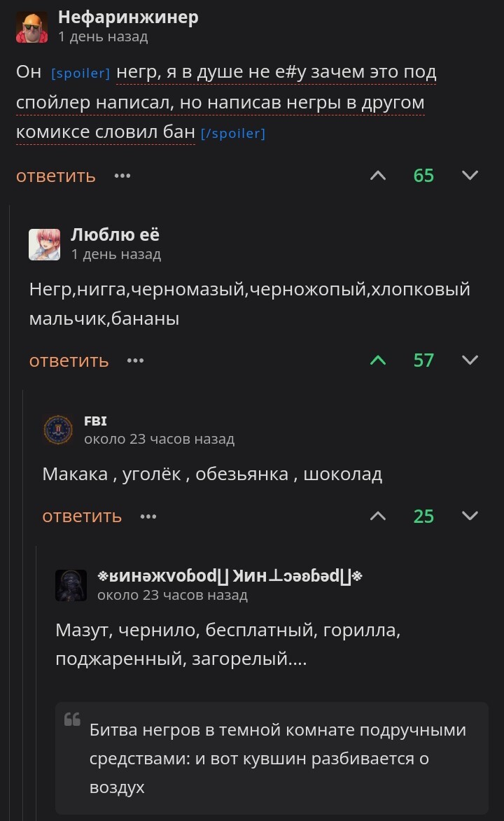Screen dimensions: 504x821
Task: Reply to Нефаринжинер's comment
Action: click(x=56, y=175)
